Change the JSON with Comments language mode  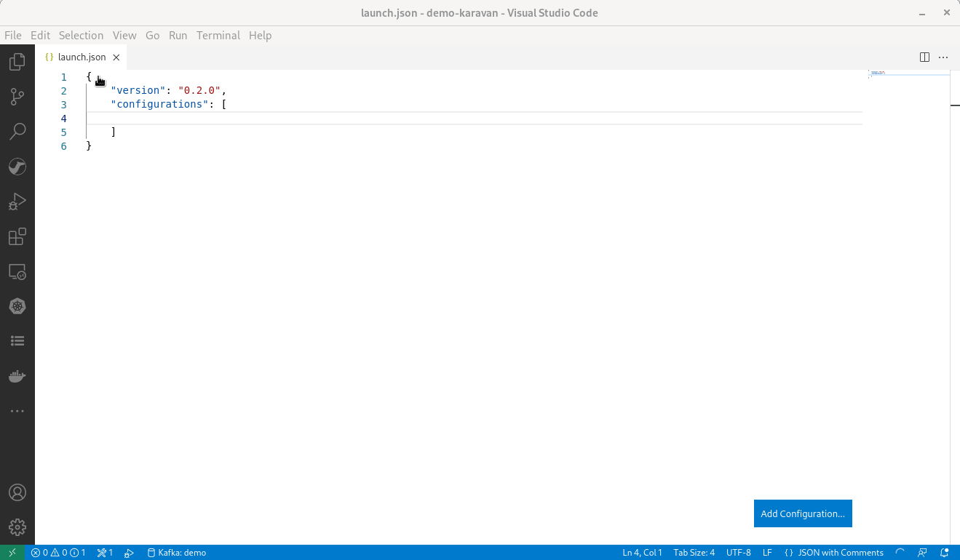[x=834, y=552]
